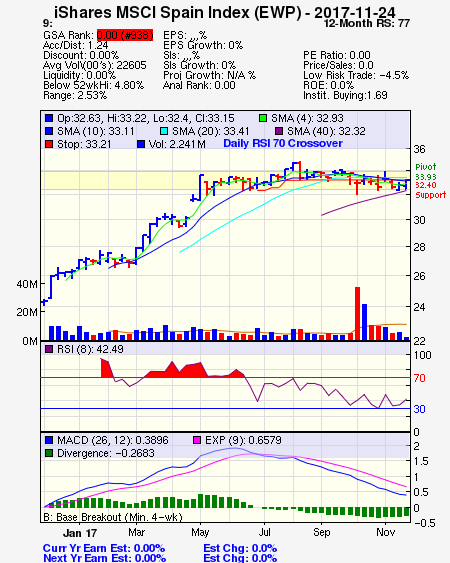Click the Acc/Dist: 1.24 text
This screenshot has height=563, width=450.
pos(75,45)
